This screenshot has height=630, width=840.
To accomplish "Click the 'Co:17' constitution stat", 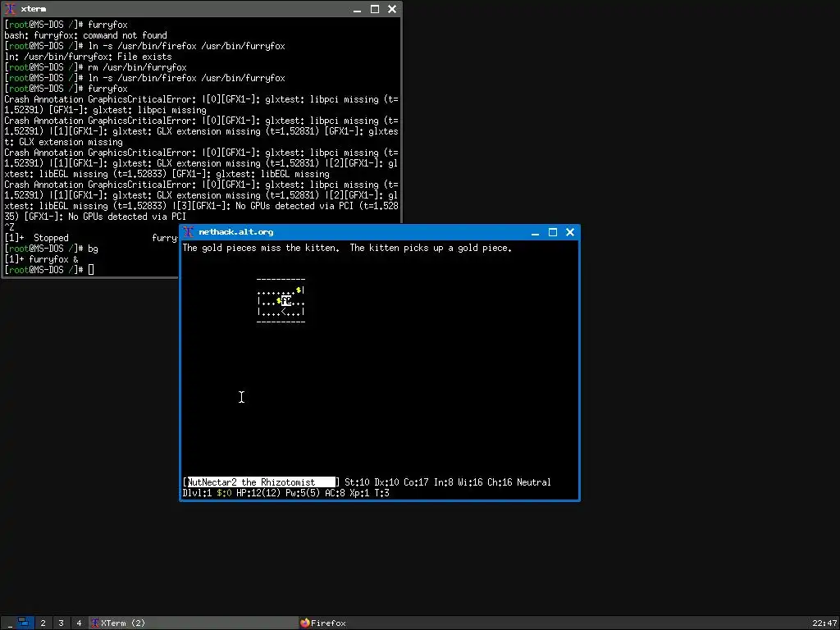I will click(x=416, y=482).
